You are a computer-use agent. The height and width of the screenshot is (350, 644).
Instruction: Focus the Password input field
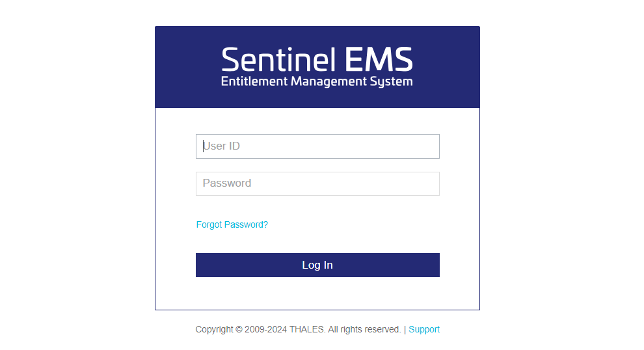pyautogui.click(x=317, y=183)
